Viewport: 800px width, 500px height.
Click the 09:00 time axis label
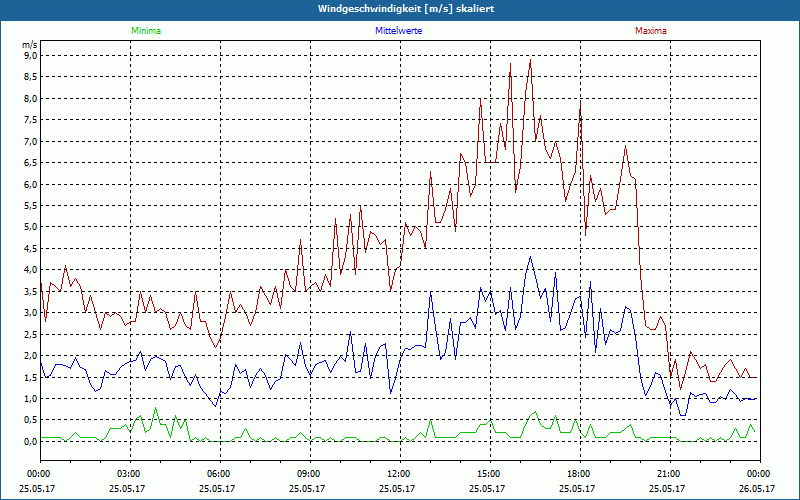pyautogui.click(x=307, y=473)
